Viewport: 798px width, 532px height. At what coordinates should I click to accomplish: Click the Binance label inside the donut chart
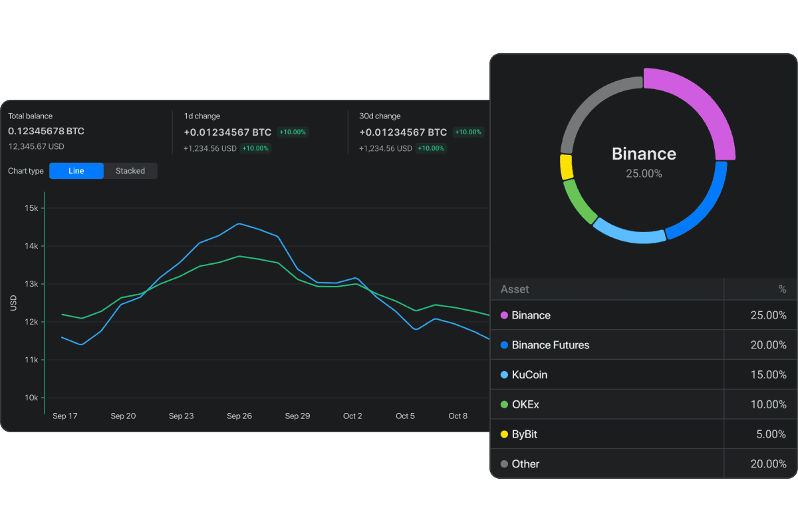tap(643, 154)
